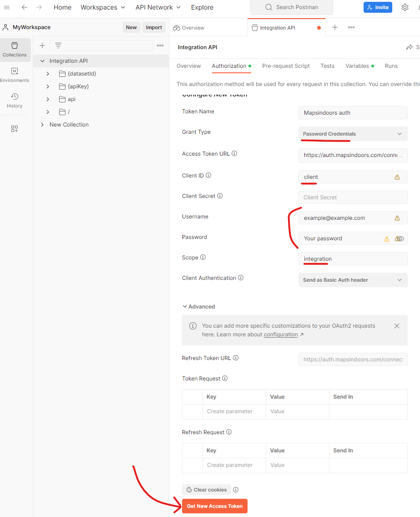Show info for Client Authentication

click(241, 278)
